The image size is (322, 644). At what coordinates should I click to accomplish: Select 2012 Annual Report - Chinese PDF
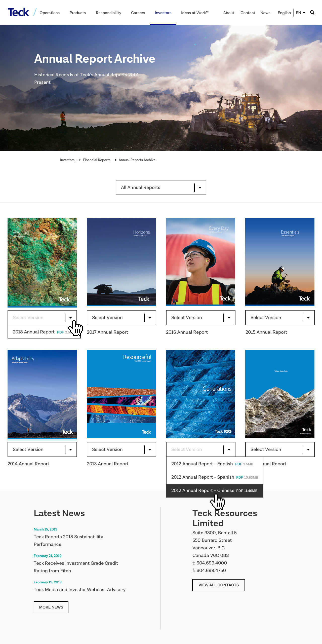tap(215, 490)
